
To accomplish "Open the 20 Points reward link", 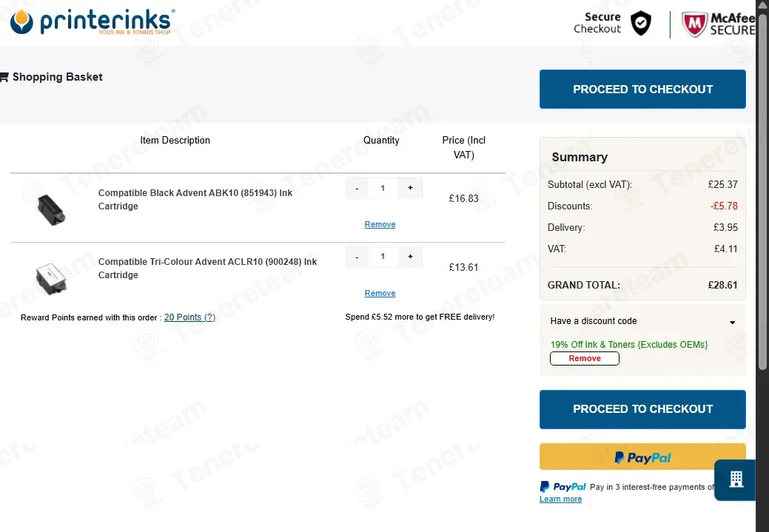I will [x=189, y=317].
